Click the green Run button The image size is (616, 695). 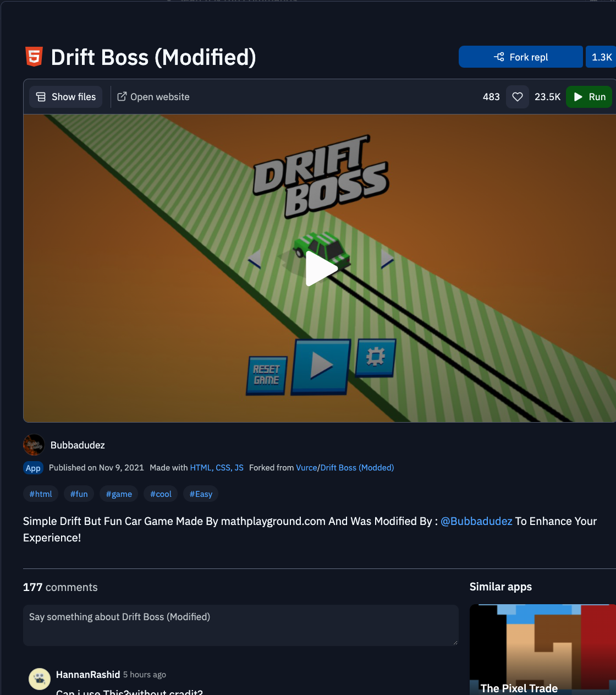[x=589, y=97]
